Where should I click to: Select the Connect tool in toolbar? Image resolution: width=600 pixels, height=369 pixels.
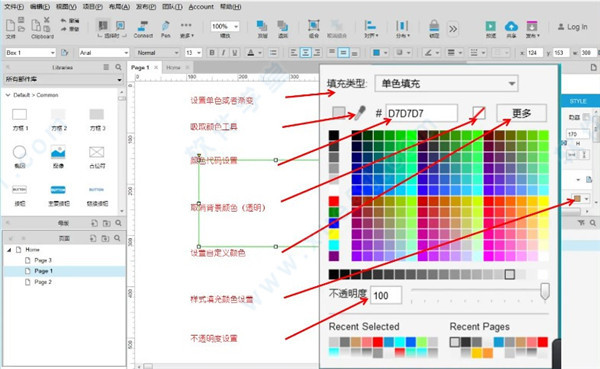(x=143, y=29)
